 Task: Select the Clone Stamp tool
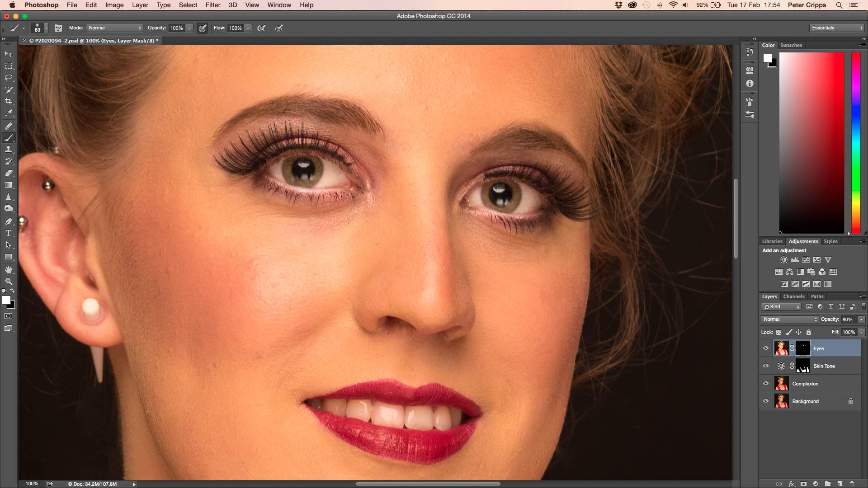point(9,150)
